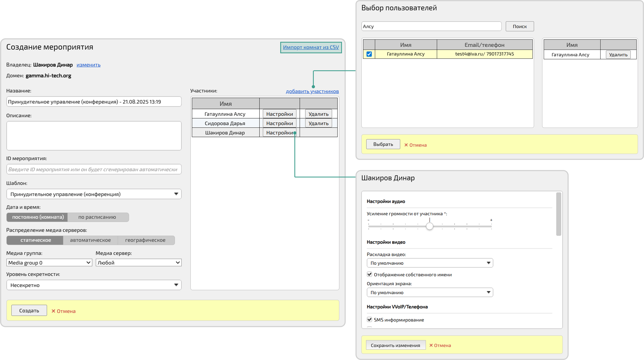The height and width of the screenshot is (360, 644).
Task: Open the Ориентация экрана dropdown
Action: point(430,292)
